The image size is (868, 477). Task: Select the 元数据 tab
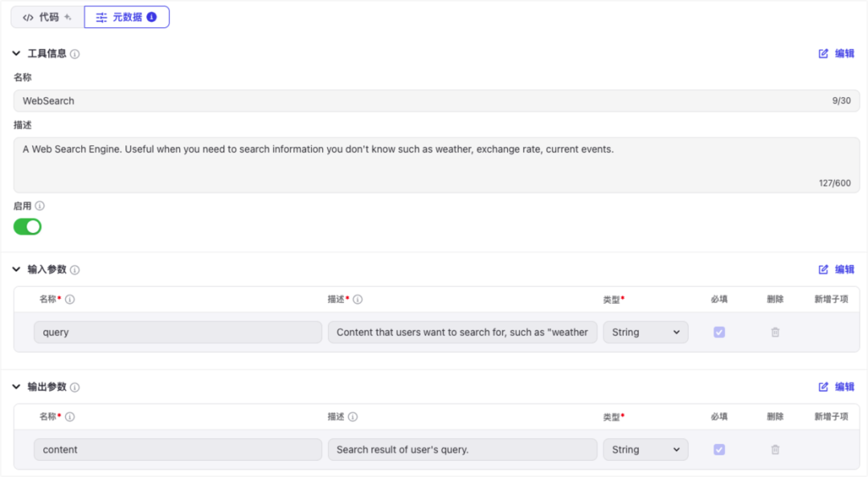pyautogui.click(x=127, y=17)
